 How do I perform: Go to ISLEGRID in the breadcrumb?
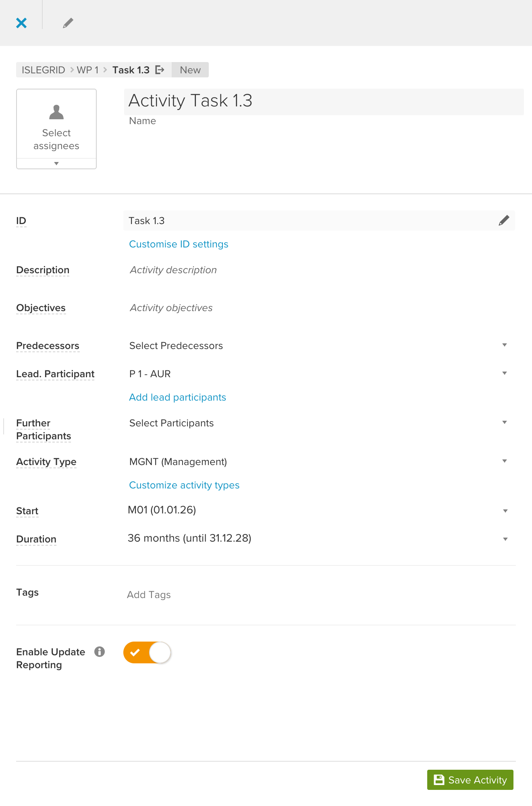pyautogui.click(x=43, y=70)
